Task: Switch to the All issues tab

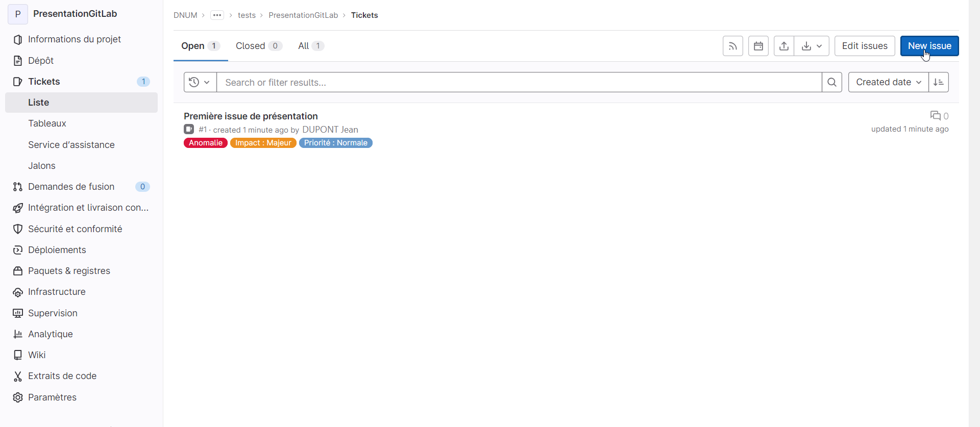Action: pyautogui.click(x=310, y=46)
